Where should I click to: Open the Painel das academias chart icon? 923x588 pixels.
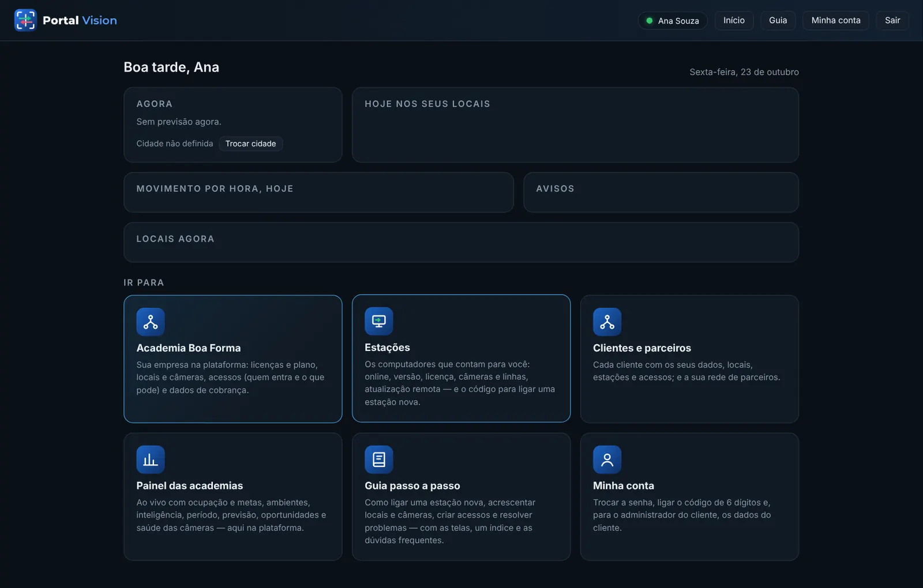[x=151, y=459]
